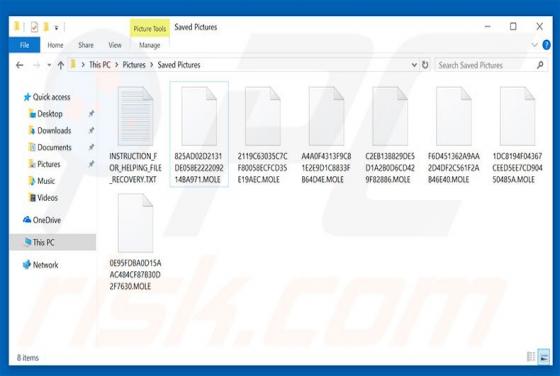
Task: Navigate up one folder level
Action: coord(61,65)
